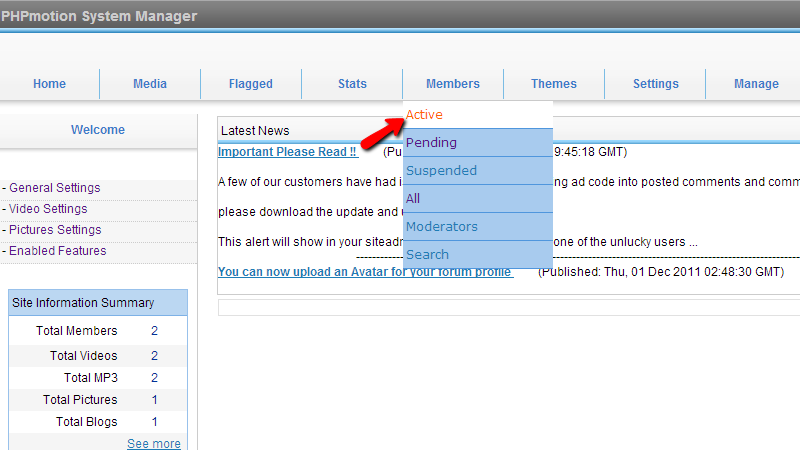Open Moderators from Members dropdown
The height and width of the screenshot is (450, 800).
click(x=478, y=227)
